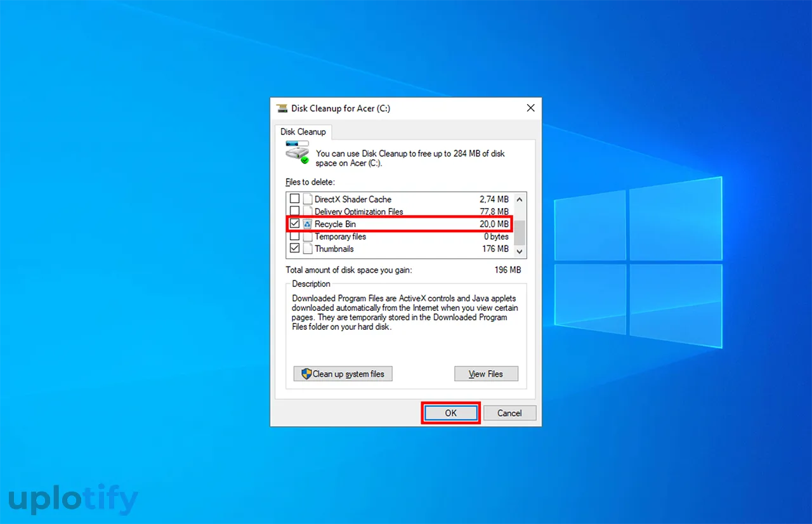Click the file list scroll down arrow
Image resolution: width=812 pixels, height=524 pixels.
520,252
